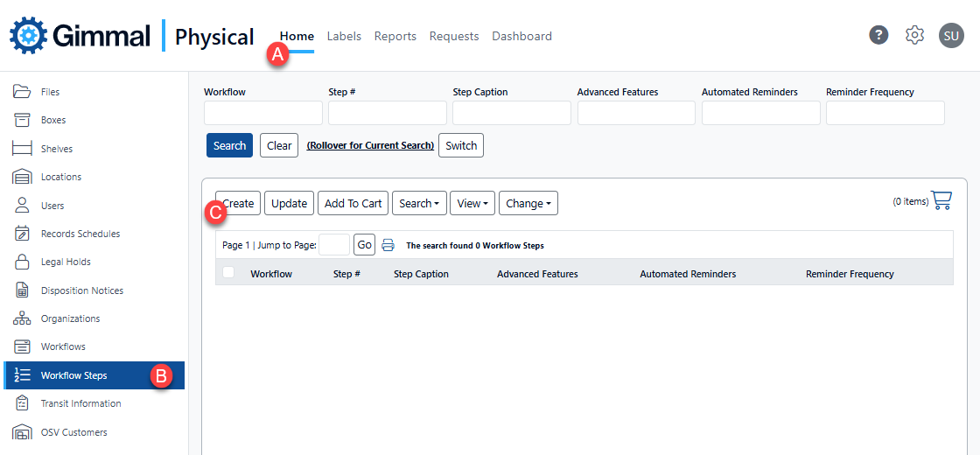This screenshot has width=980, height=455.
Task: Open Disposition Notices in the sidebar
Action: [x=81, y=290]
